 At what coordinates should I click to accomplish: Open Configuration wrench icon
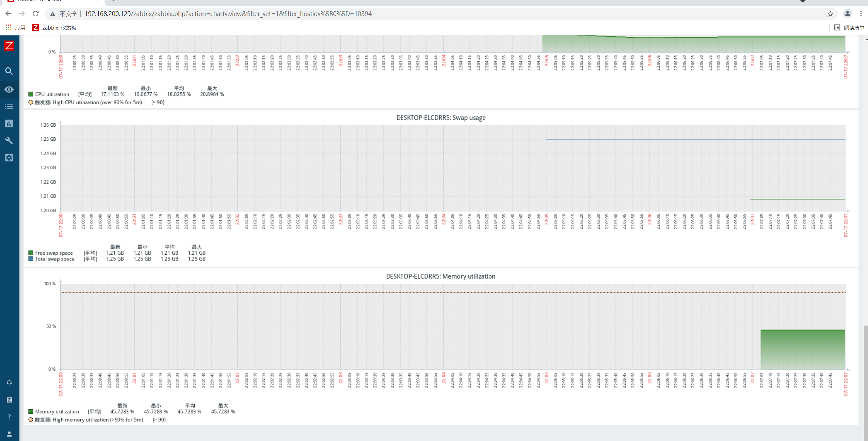(9, 141)
